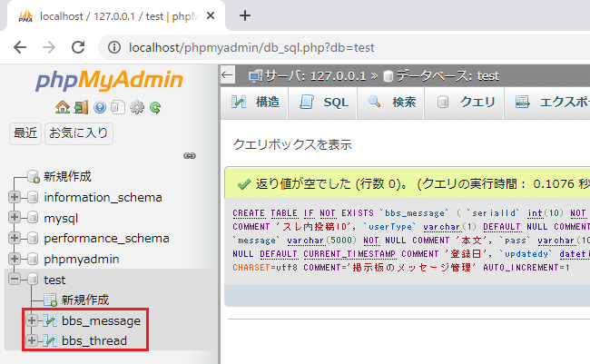This screenshot has width=590, height=364.
Task: Click the browser forward arrow
Action: click(49, 47)
